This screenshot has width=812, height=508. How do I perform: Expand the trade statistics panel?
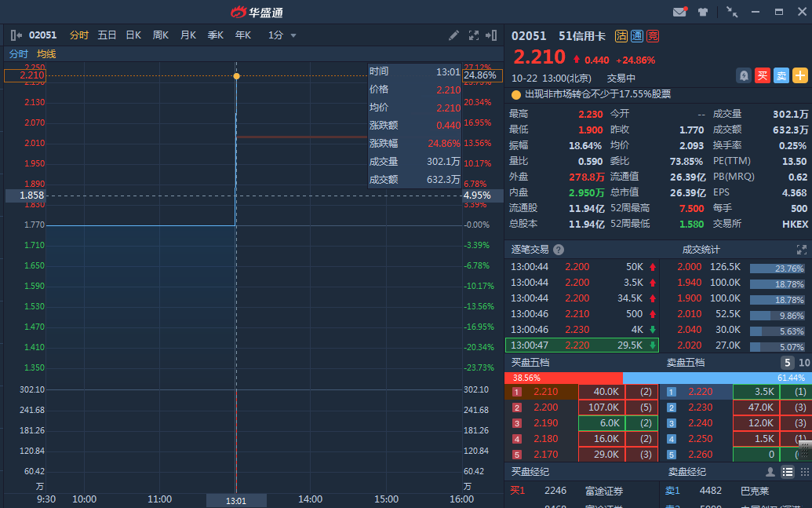pyautogui.click(x=801, y=250)
